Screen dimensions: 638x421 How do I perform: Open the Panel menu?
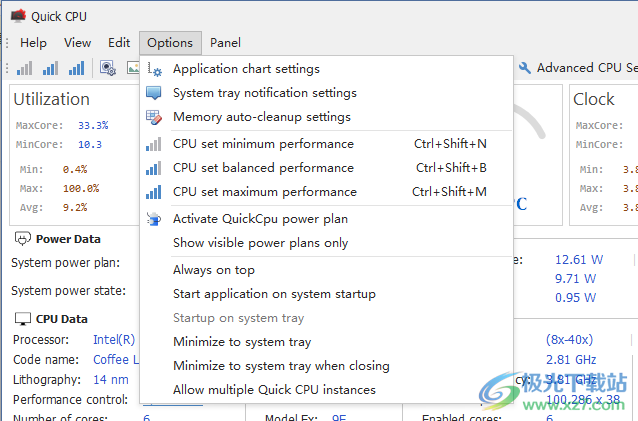coord(225,43)
